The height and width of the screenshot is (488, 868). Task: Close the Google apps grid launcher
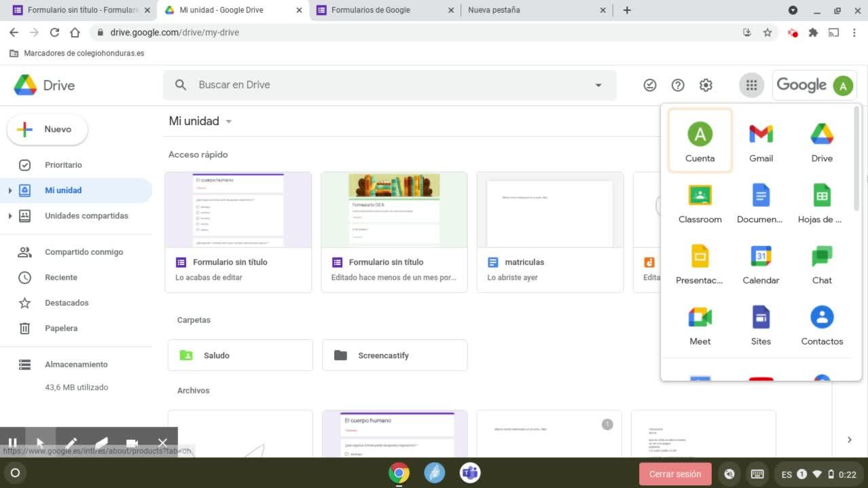751,85
